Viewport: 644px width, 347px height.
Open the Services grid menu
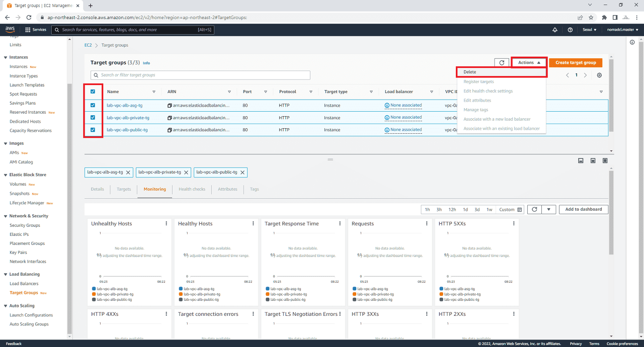[36, 30]
